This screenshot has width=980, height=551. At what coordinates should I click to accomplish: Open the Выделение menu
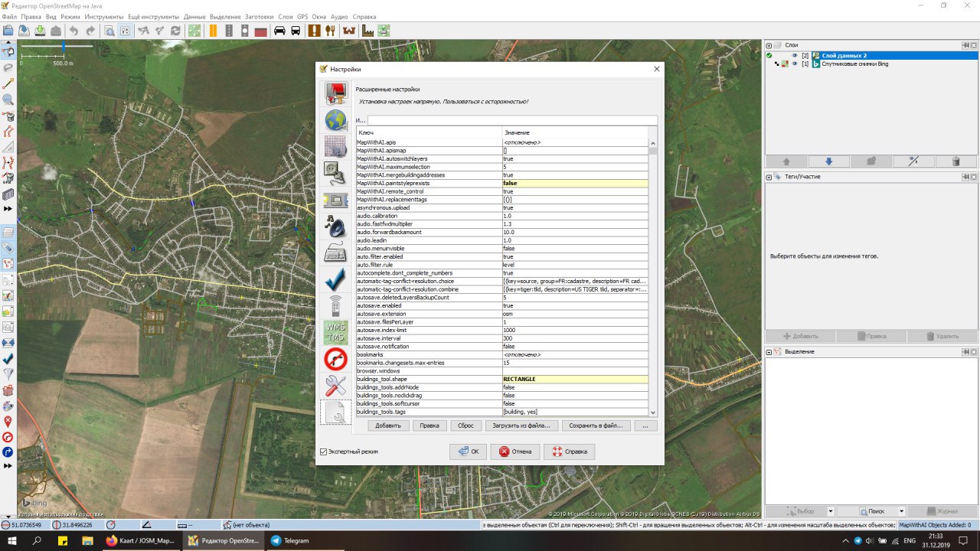click(225, 16)
